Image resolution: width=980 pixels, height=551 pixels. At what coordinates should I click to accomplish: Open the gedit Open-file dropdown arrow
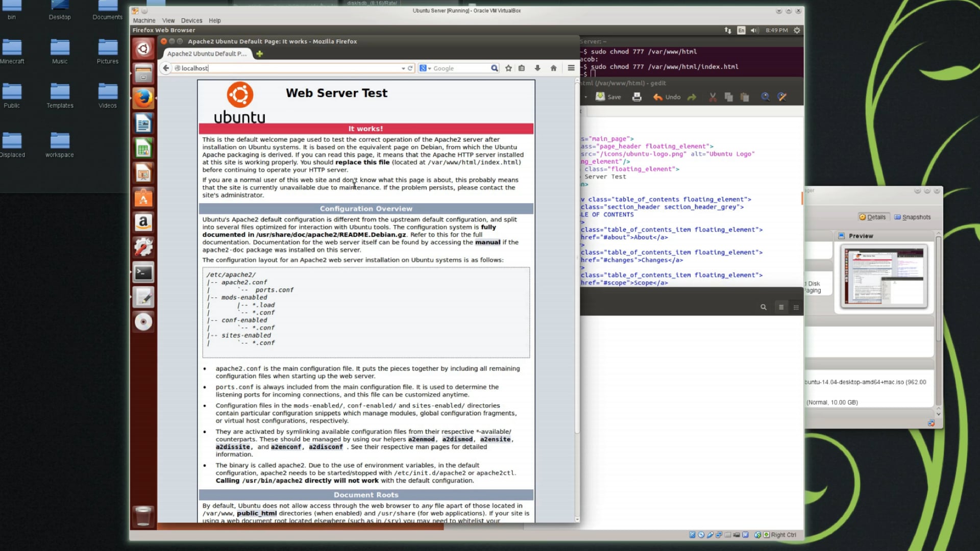585,97
